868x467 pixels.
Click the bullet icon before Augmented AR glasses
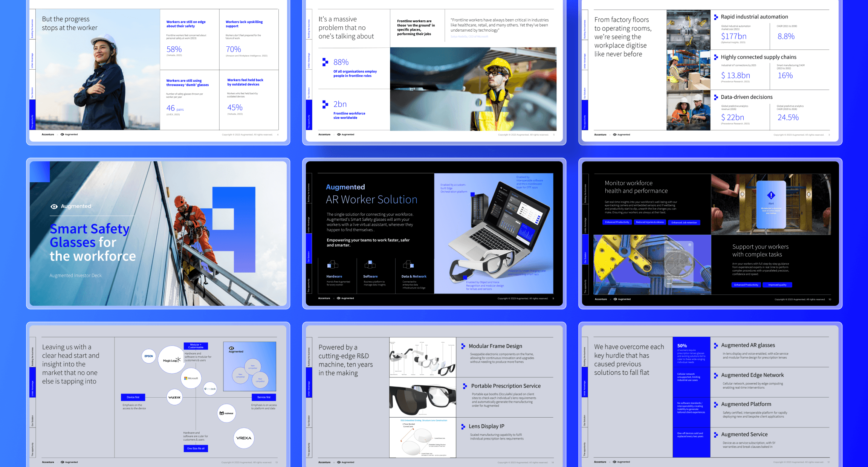pos(716,345)
